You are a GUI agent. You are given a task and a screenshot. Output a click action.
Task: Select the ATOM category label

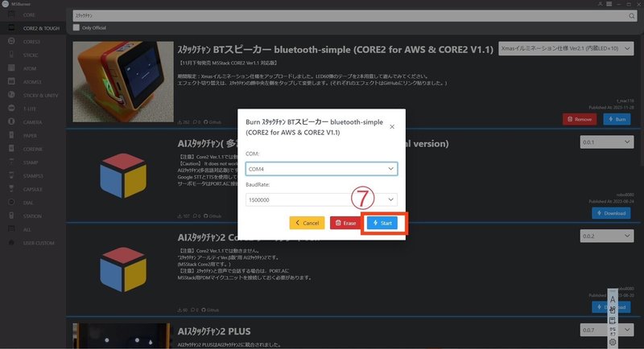(x=30, y=68)
